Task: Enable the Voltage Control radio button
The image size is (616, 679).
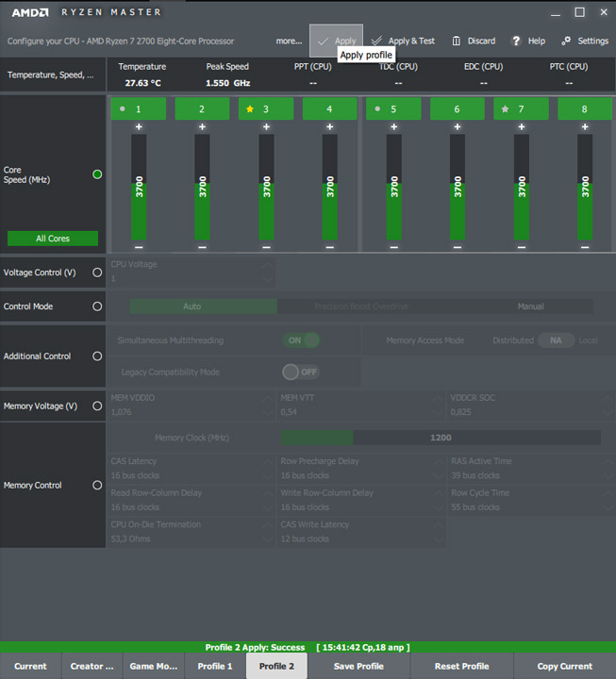Action: pyautogui.click(x=97, y=273)
